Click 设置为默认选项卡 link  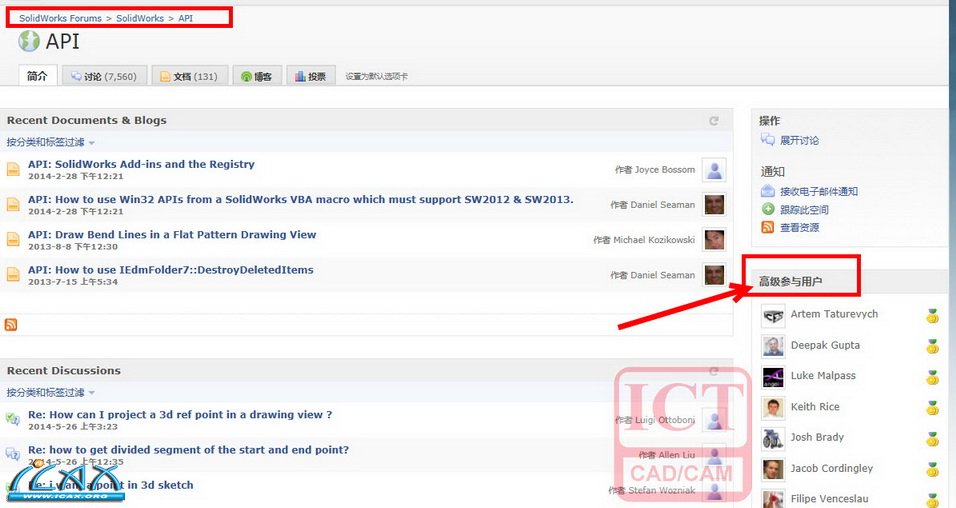tap(377, 76)
